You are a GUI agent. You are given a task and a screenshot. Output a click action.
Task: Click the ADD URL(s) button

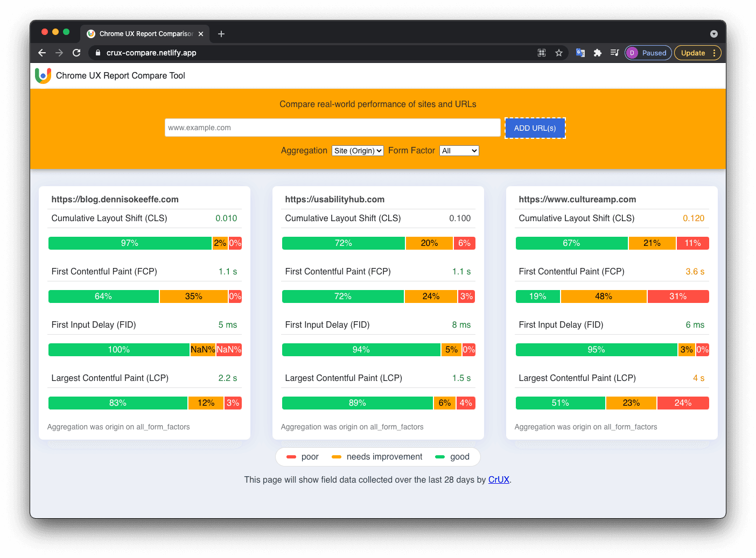[x=535, y=128]
